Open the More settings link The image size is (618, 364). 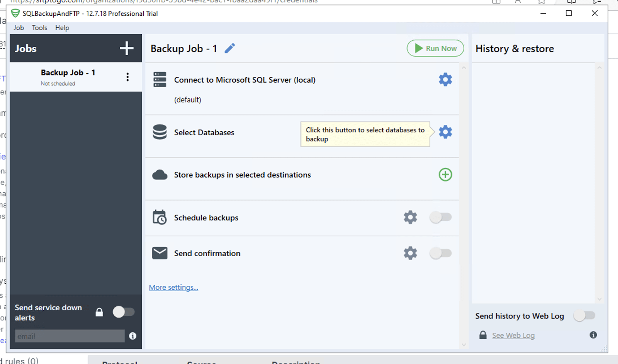pyautogui.click(x=173, y=287)
